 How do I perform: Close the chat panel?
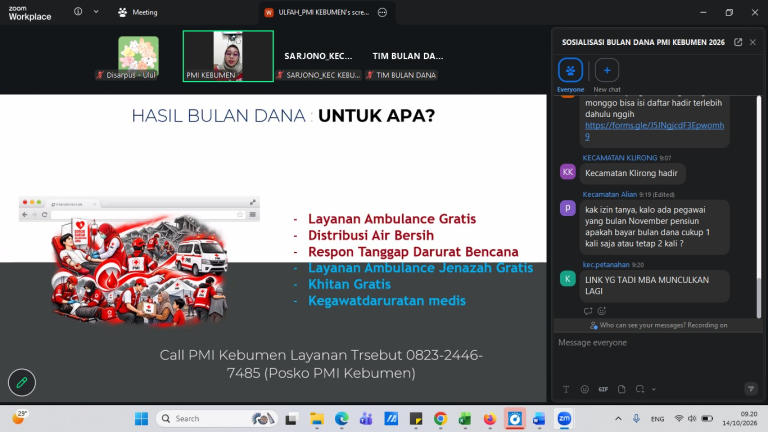tap(753, 42)
